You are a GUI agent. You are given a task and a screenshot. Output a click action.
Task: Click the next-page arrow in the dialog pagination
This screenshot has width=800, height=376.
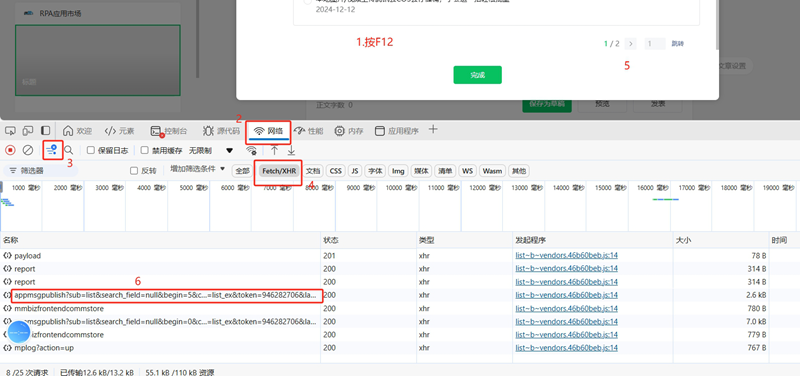tap(631, 44)
